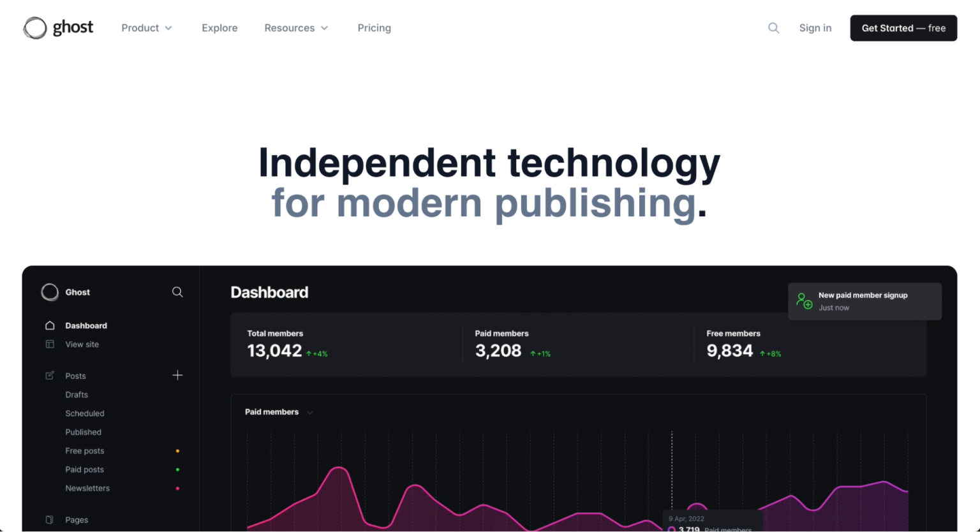Select the Sign in link
The image size is (980, 532).
[815, 28]
